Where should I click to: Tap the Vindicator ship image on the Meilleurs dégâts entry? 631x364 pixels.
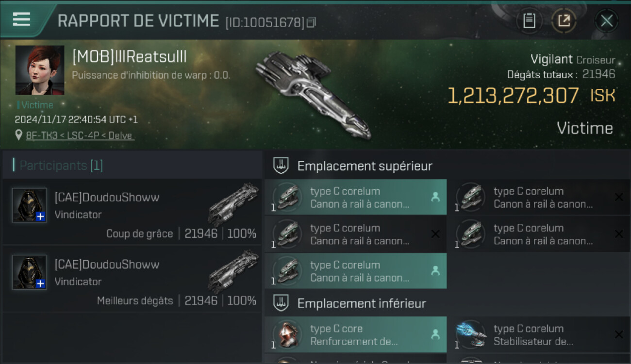point(234,272)
